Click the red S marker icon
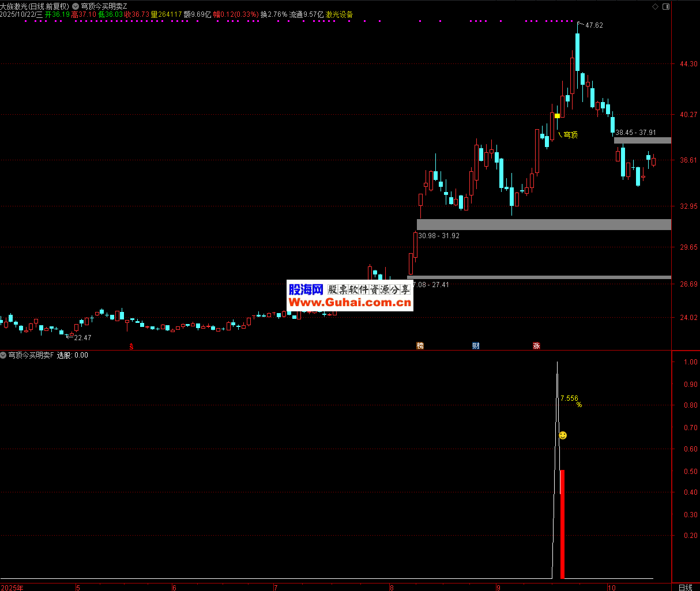 [131, 346]
